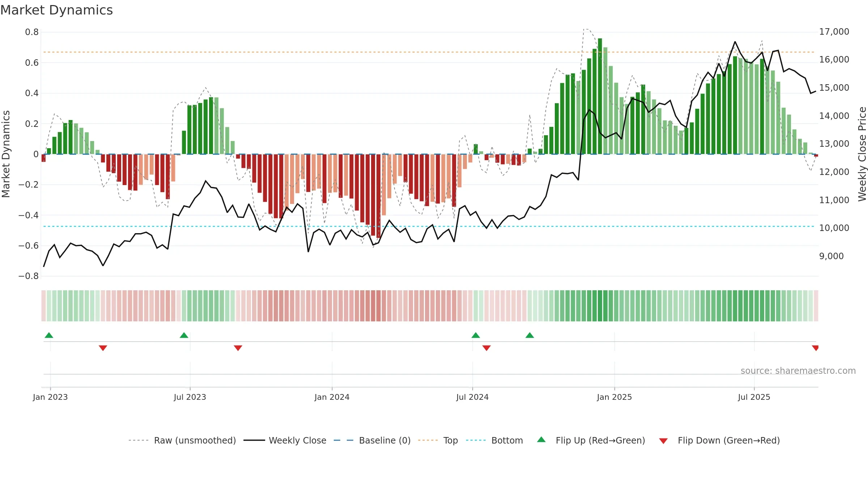The height and width of the screenshot is (488, 868).
Task: Click the 0.8 left axis tick label
Action: tap(32, 32)
